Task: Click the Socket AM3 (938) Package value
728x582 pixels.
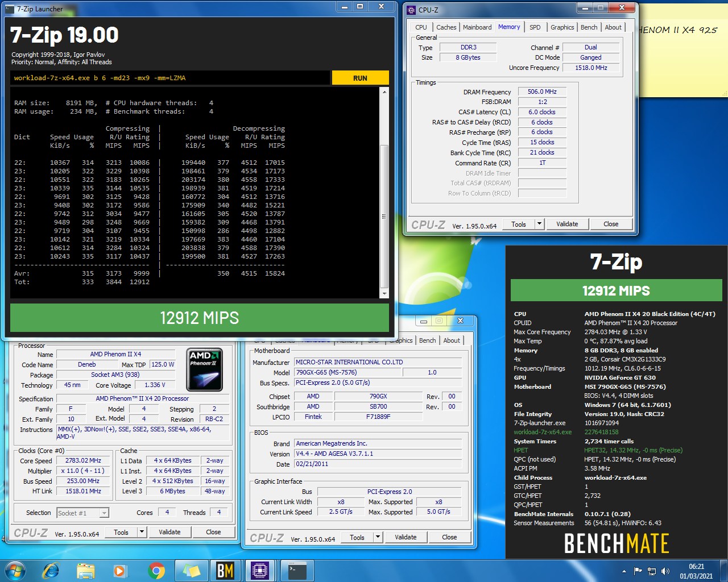Action: coord(115,375)
